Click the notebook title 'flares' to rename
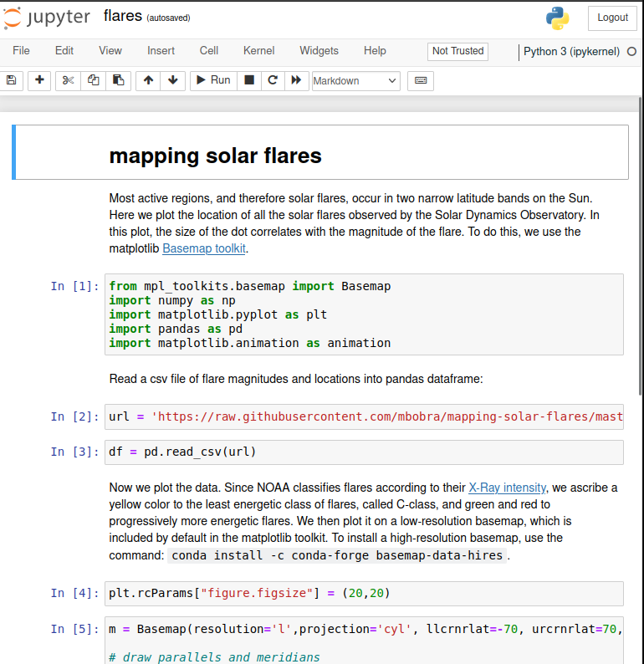Screen dimensions: 644x664 click(x=122, y=16)
